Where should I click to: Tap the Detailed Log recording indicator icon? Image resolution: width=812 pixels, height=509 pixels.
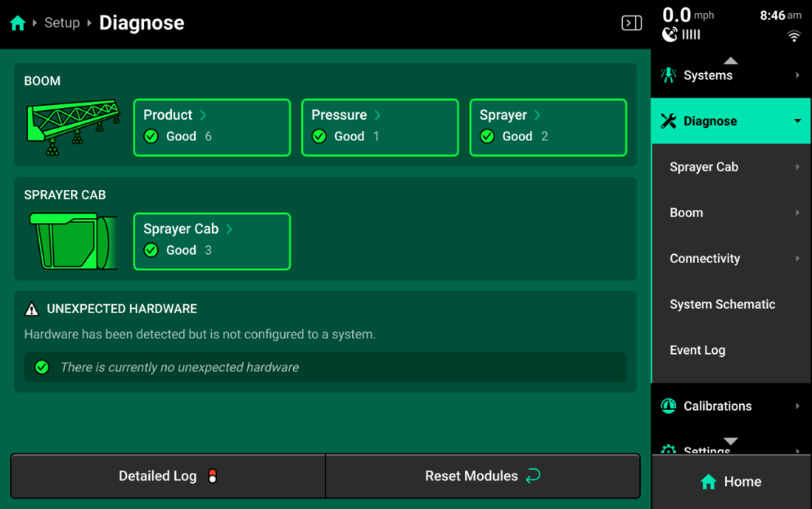coord(213,476)
